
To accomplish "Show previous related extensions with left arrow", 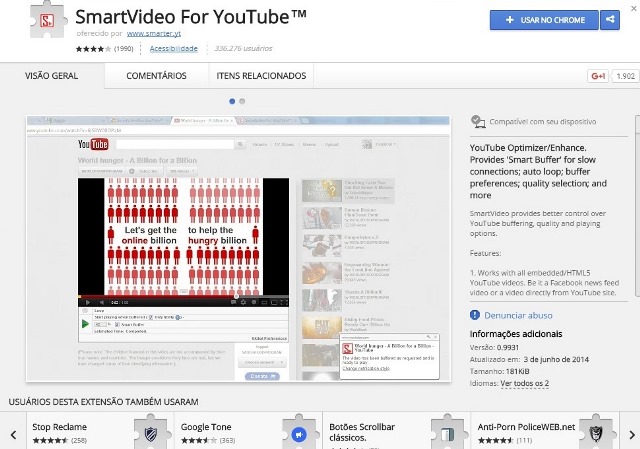I will click(x=13, y=435).
